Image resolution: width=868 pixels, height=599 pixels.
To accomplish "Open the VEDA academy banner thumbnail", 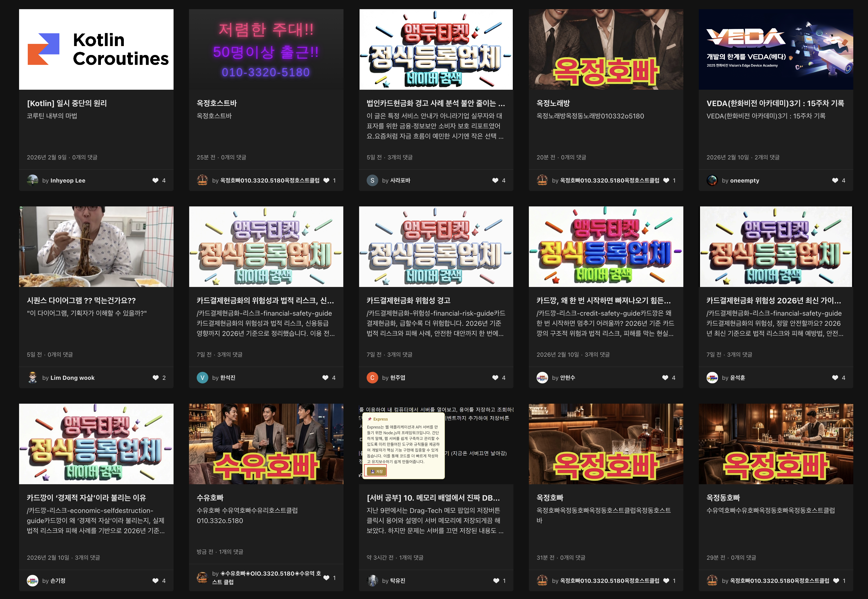I will pyautogui.click(x=775, y=49).
